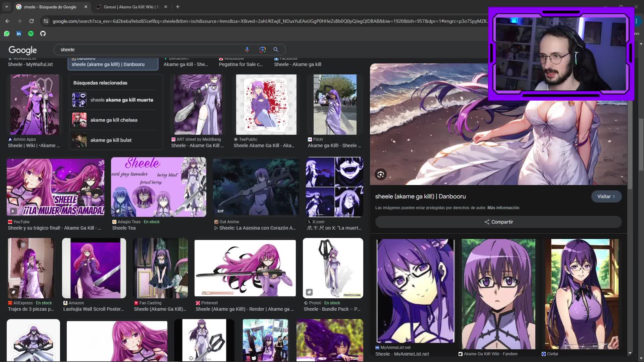Open the Adagio Teas Sheele Tea image
644x362 pixels.
(x=159, y=187)
